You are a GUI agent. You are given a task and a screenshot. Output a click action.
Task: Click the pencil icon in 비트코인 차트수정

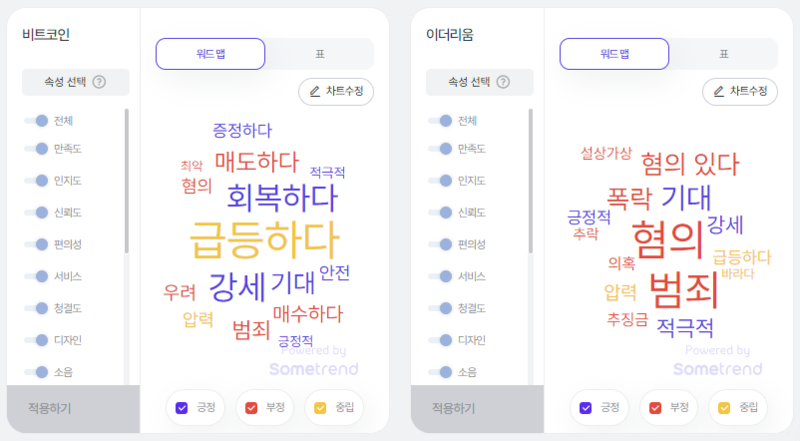(x=315, y=91)
